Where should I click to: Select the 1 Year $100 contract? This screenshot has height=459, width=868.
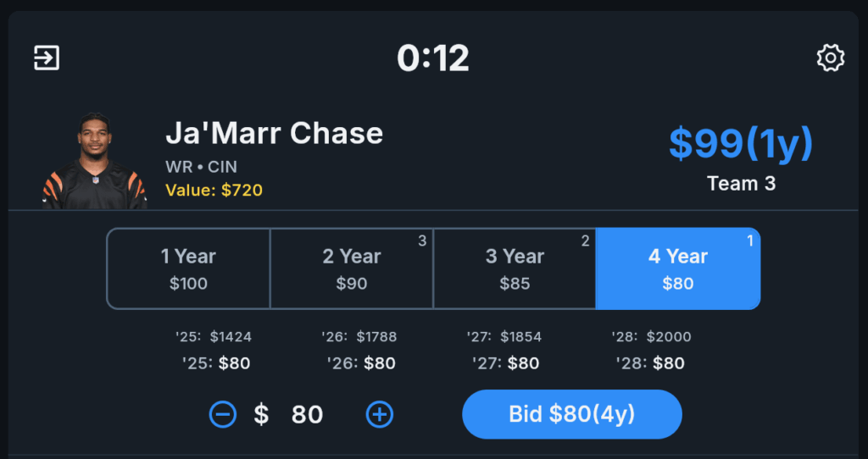(x=188, y=268)
